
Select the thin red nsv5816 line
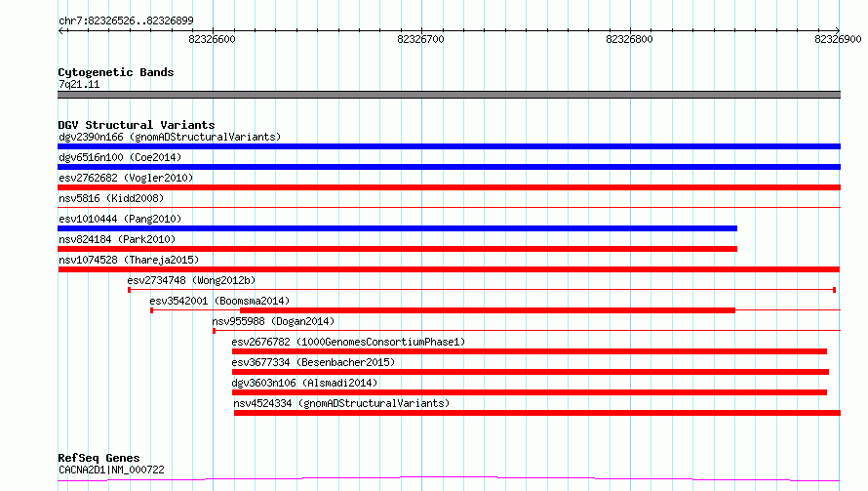[x=449, y=207]
